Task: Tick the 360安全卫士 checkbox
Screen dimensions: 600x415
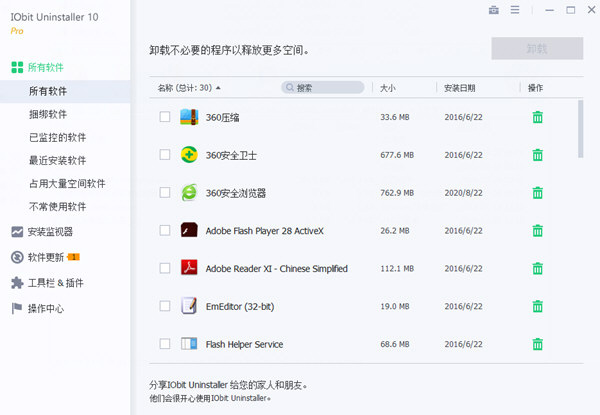Action: tap(165, 155)
